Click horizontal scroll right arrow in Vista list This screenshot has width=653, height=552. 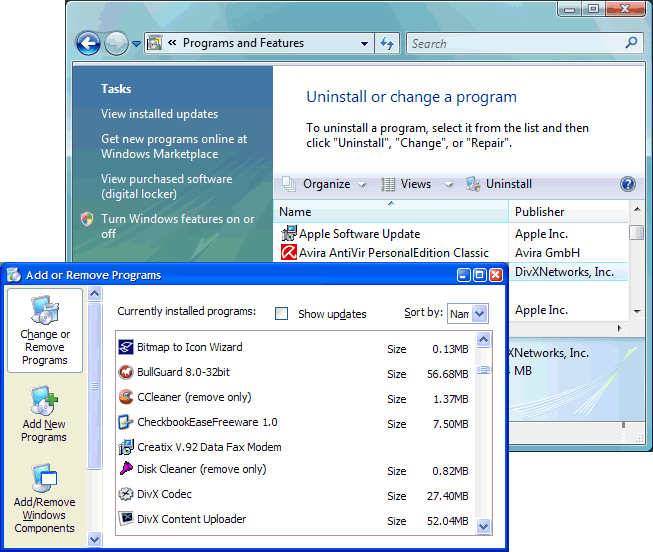point(620,328)
